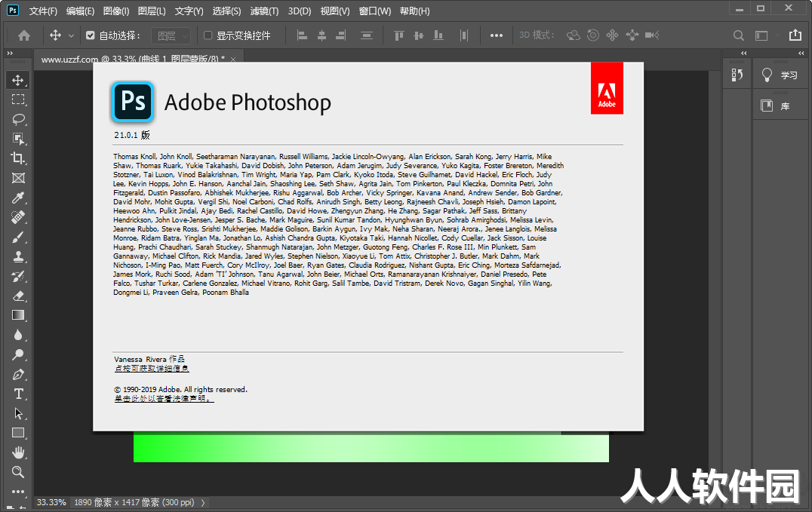Click the Share image icon
Viewport: 812px width, 512px height.
(795, 35)
